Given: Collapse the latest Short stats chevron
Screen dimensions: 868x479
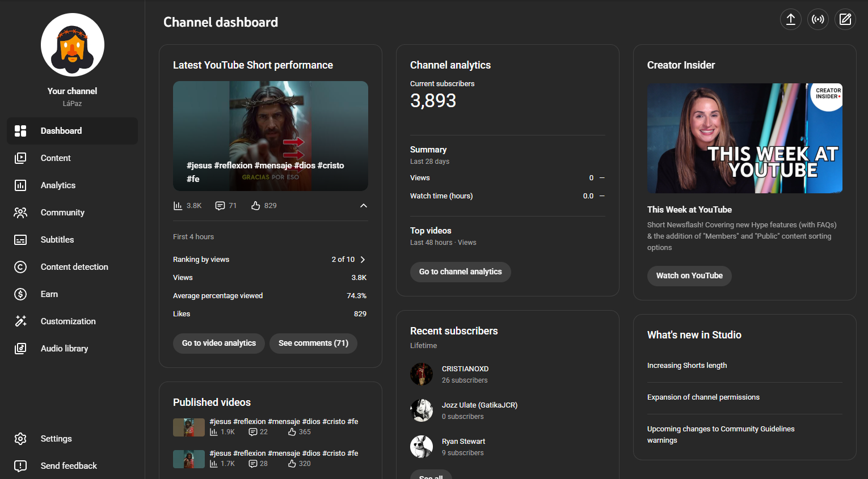Looking at the screenshot, I should coord(364,206).
